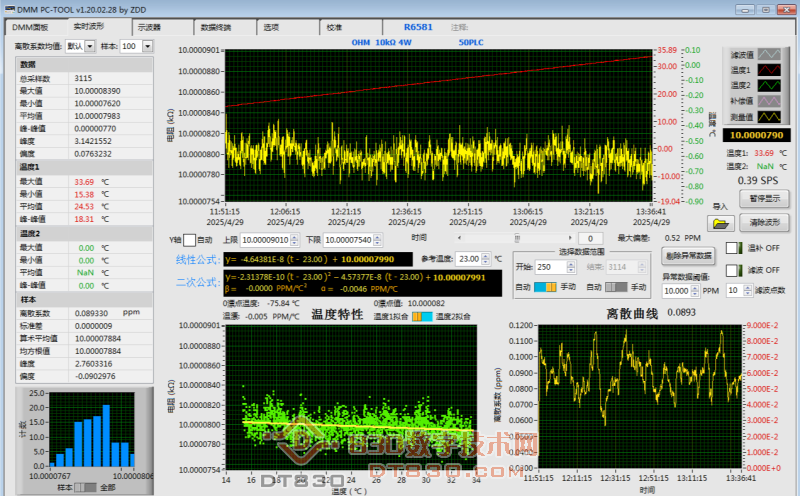Screen dimensions: 800x496
Task: Switch to the 示波器 tab
Action: point(162,27)
